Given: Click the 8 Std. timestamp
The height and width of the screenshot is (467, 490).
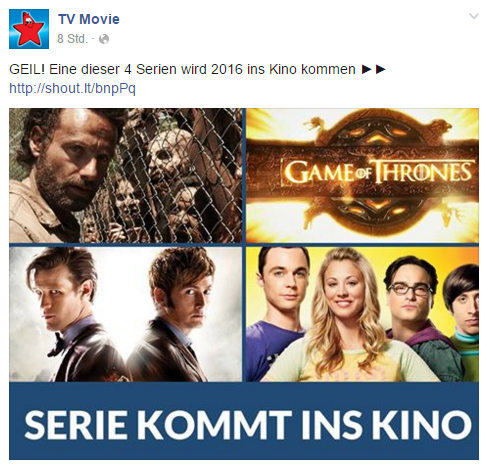Looking at the screenshot, I should pos(72,39).
